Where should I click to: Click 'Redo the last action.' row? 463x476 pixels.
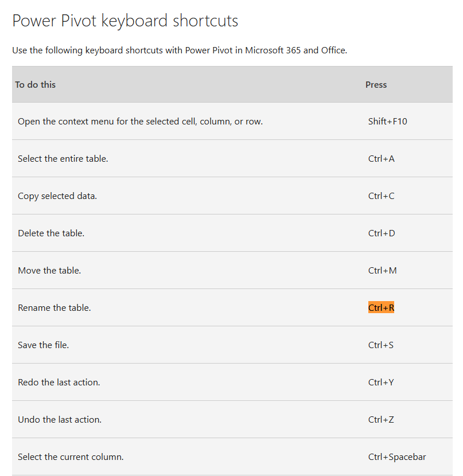pyautogui.click(x=59, y=383)
